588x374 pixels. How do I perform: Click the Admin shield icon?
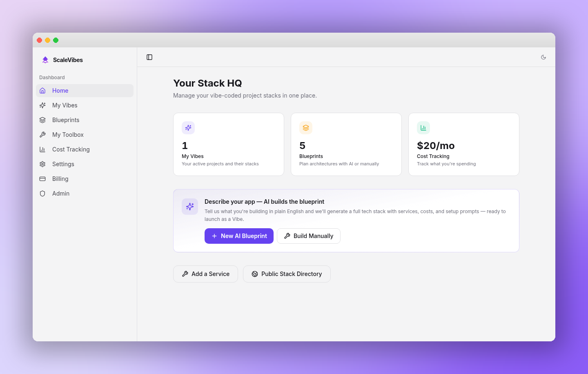42,193
